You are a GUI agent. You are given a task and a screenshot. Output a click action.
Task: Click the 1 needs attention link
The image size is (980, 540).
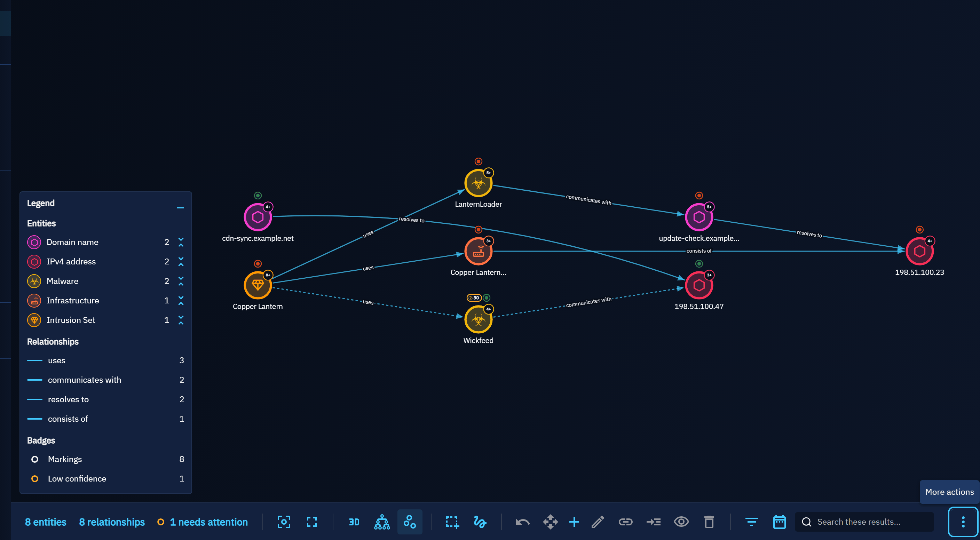[203, 522]
